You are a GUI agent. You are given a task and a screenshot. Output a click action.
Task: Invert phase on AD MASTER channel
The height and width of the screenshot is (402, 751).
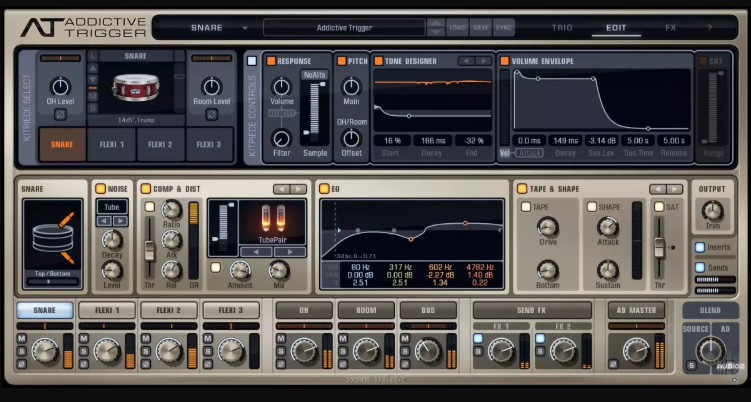pos(613,364)
